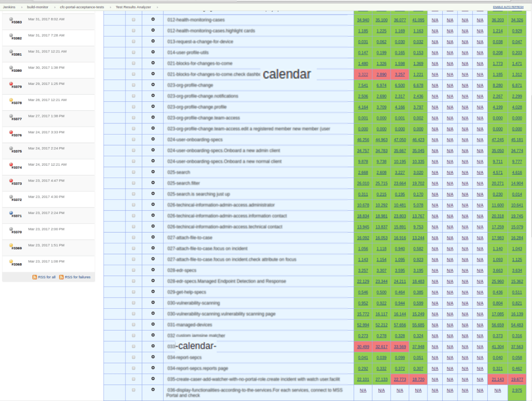Open build #3376 from the build history
This screenshot has width=532, height=401.
click(17, 135)
